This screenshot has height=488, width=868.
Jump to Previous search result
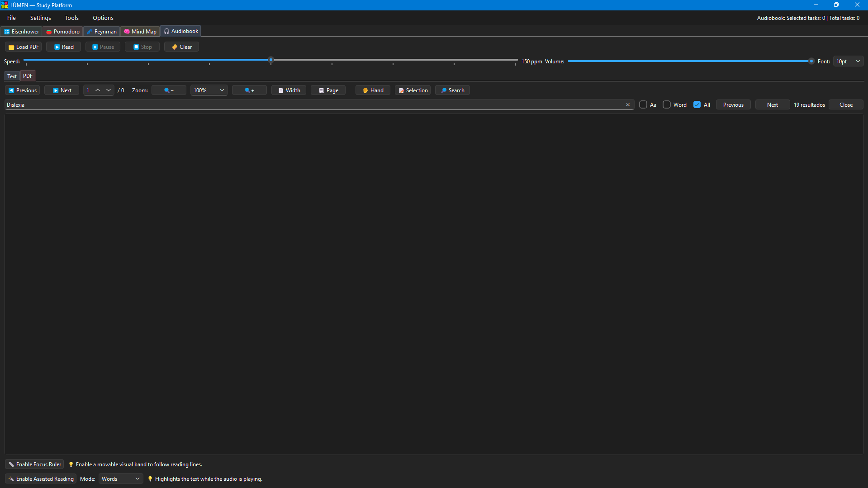733,105
